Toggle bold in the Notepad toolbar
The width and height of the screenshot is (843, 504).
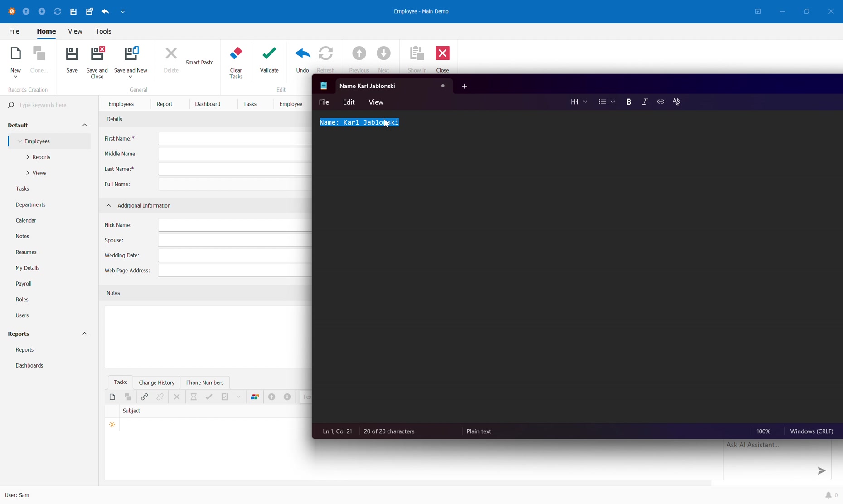point(629,102)
